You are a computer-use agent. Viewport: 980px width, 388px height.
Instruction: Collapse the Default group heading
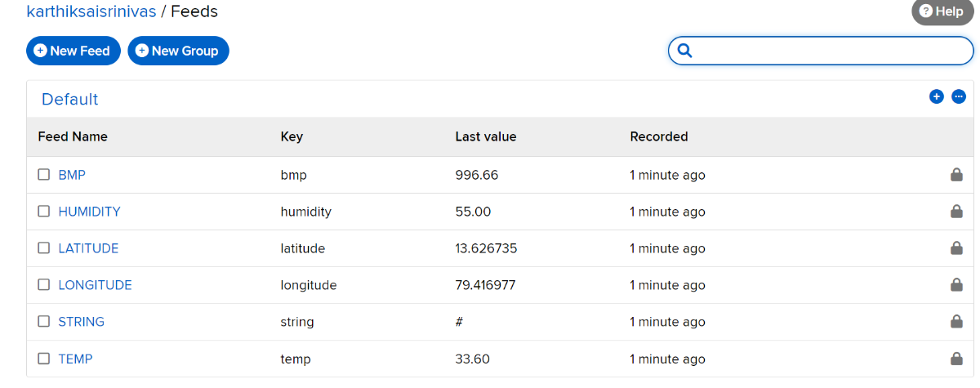coord(70,99)
